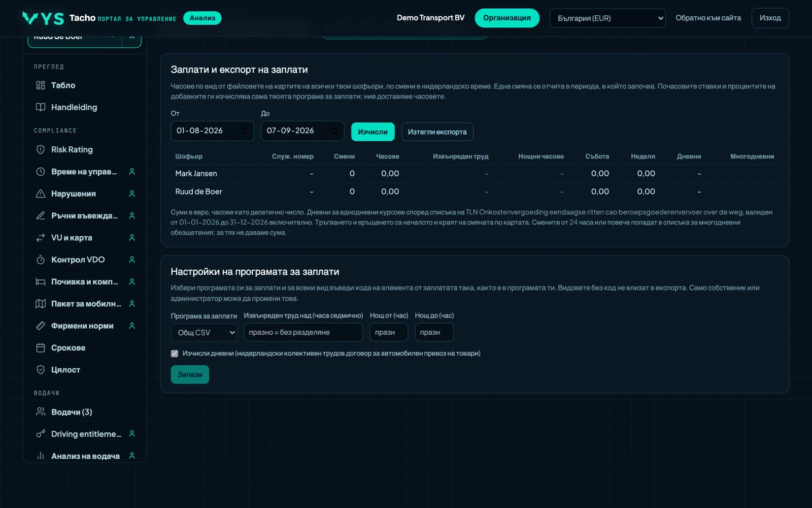Follow the Обратно към сайта link
The width and height of the screenshot is (812, 508).
pyautogui.click(x=708, y=18)
